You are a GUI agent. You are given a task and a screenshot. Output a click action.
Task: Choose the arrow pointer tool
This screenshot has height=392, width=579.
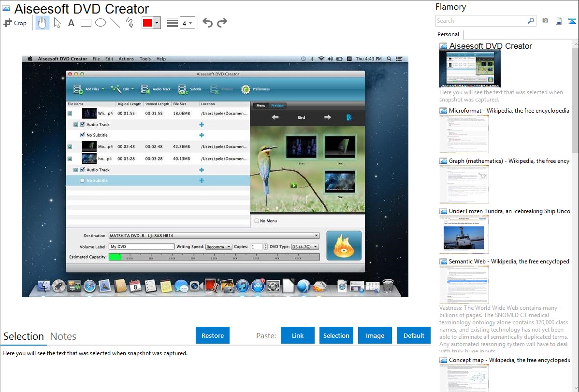pos(57,23)
